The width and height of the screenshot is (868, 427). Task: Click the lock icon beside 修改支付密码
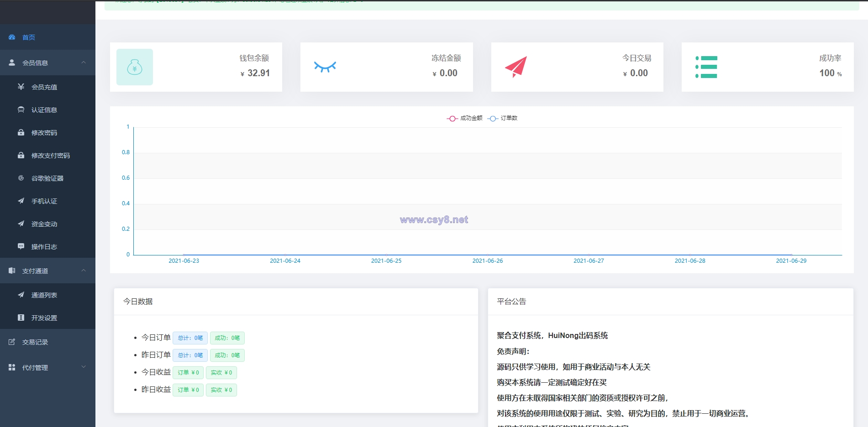(x=21, y=155)
